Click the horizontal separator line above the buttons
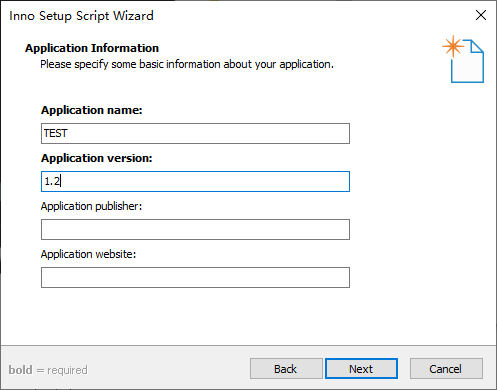Screen dimensions: 497x390 (248, 345)
